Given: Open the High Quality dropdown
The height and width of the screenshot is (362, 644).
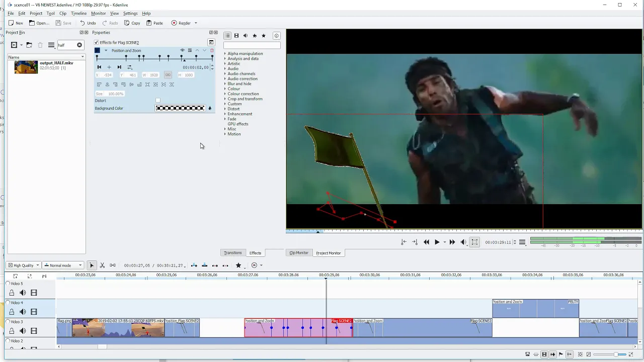Looking at the screenshot, I should coord(24,265).
